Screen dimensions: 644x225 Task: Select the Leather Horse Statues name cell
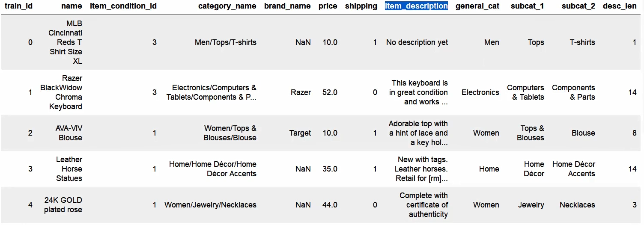click(69, 169)
